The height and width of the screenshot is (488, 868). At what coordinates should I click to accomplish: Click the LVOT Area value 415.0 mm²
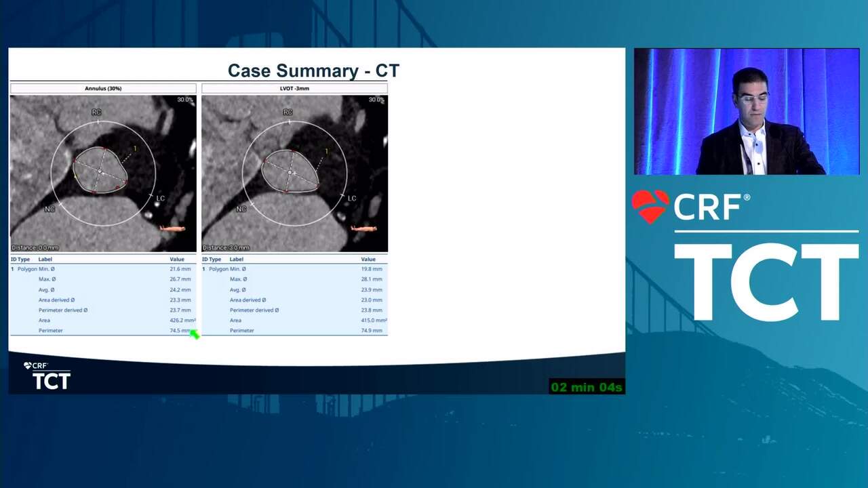point(374,320)
